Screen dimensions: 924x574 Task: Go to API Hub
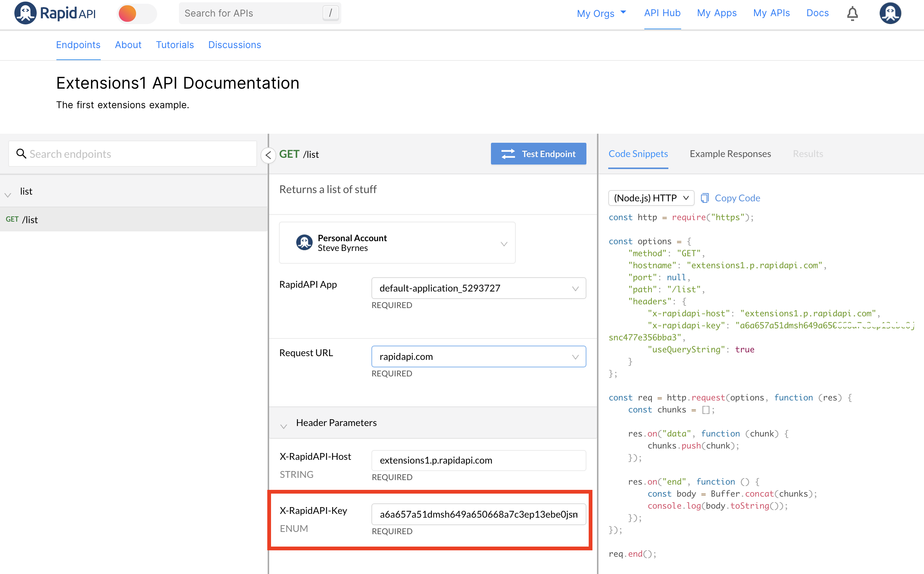coord(662,13)
